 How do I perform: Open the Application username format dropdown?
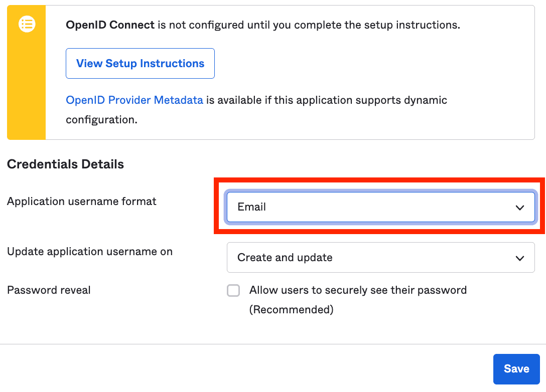(381, 207)
